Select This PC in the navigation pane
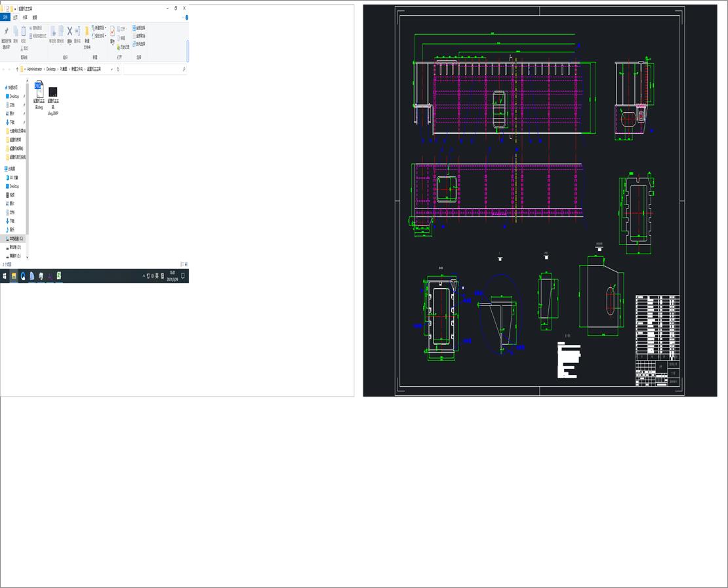Screen dimensions: 728x588 click(10, 168)
